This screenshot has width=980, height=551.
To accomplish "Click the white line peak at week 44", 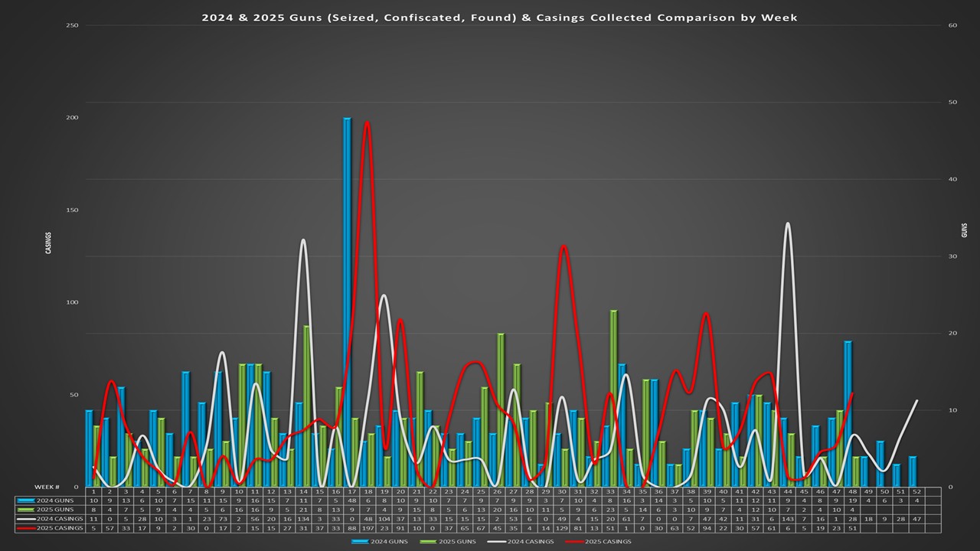I will (787, 223).
